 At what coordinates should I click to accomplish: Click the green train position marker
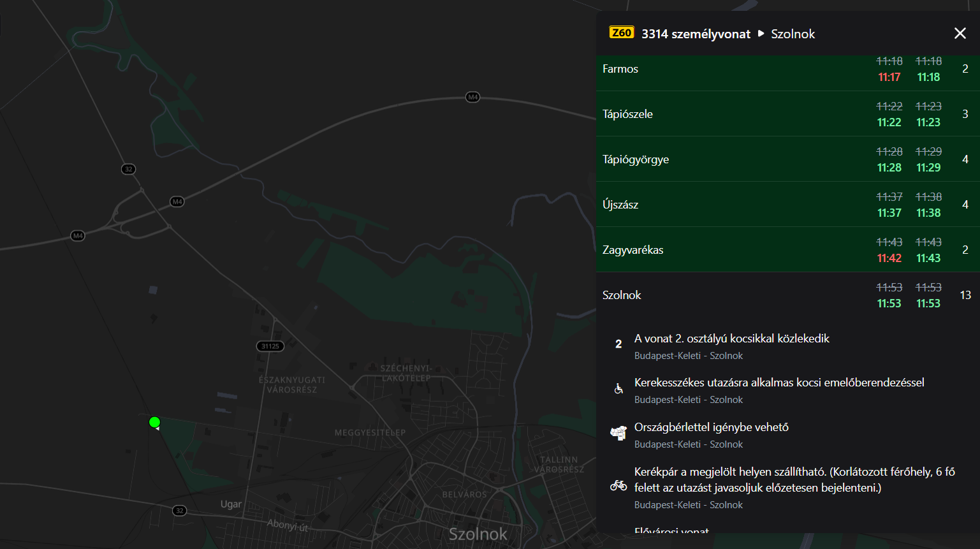coord(154,422)
